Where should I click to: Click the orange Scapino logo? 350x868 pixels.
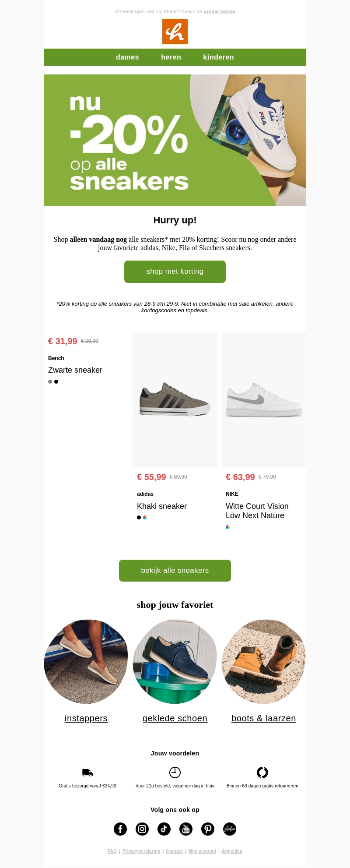(175, 32)
